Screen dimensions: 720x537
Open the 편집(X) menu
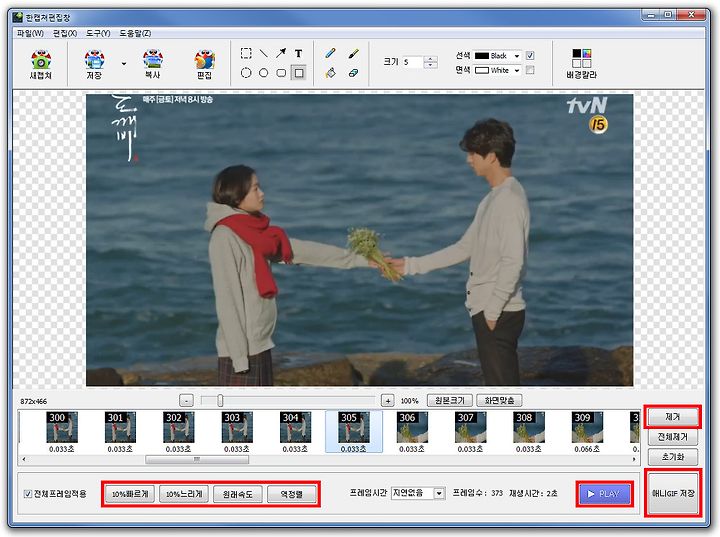coord(65,33)
